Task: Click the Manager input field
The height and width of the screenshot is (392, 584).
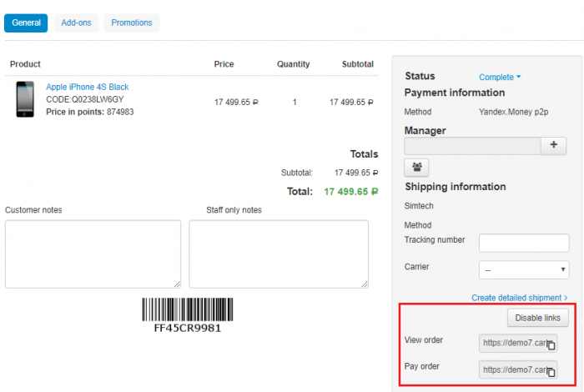Action: (472, 146)
